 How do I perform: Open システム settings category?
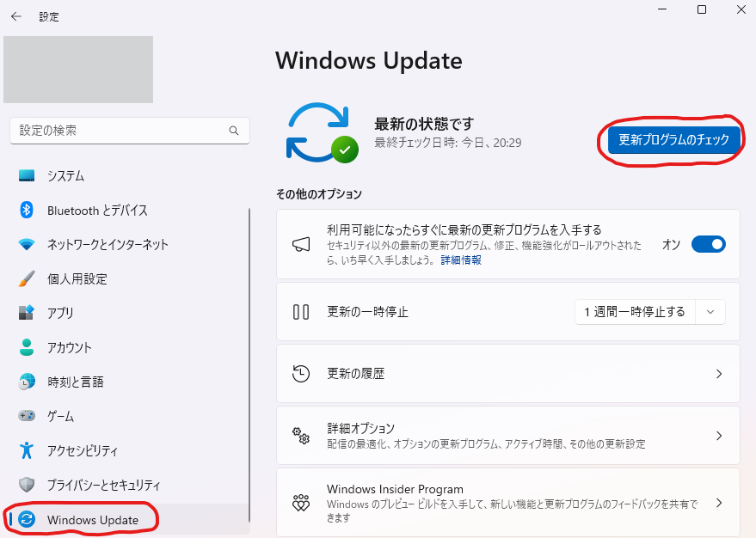pyautogui.click(x=128, y=176)
